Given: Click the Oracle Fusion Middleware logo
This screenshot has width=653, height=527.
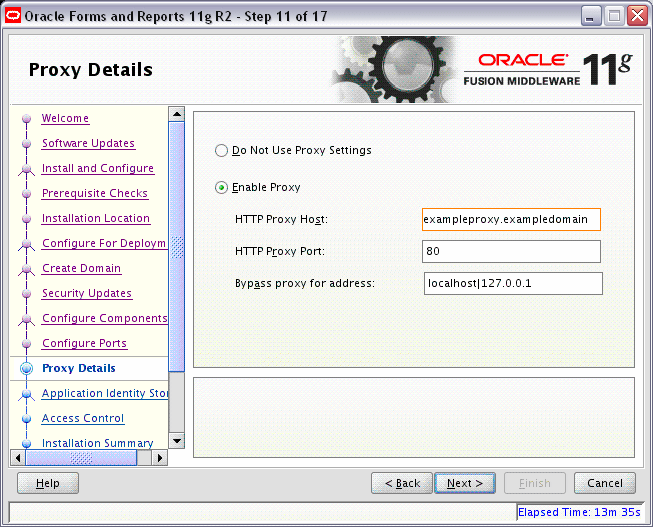Looking at the screenshot, I should tap(548, 70).
